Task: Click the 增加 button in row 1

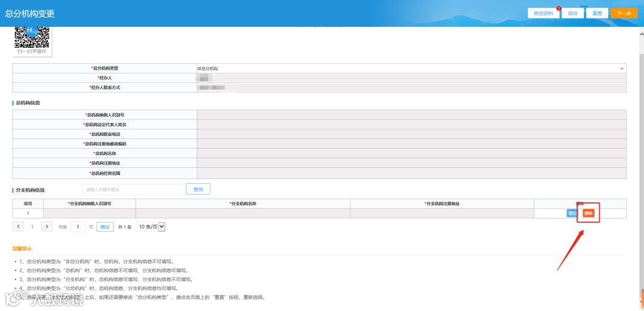Action: tap(572, 213)
